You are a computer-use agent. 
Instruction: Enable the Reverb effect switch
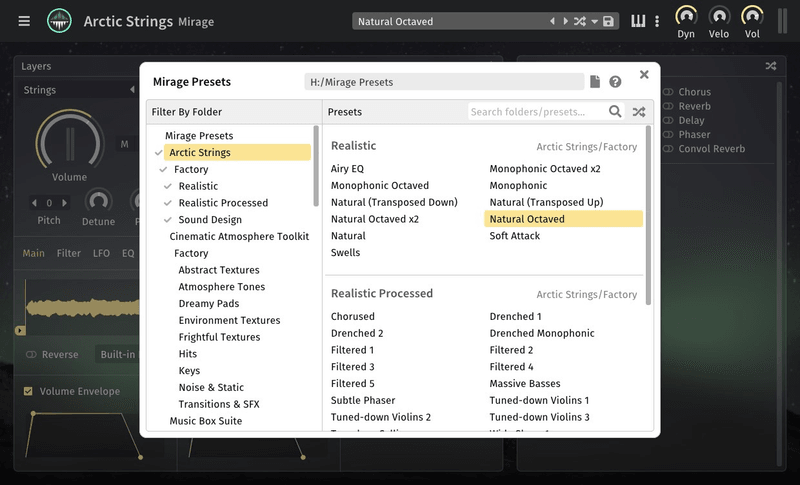tap(668, 106)
